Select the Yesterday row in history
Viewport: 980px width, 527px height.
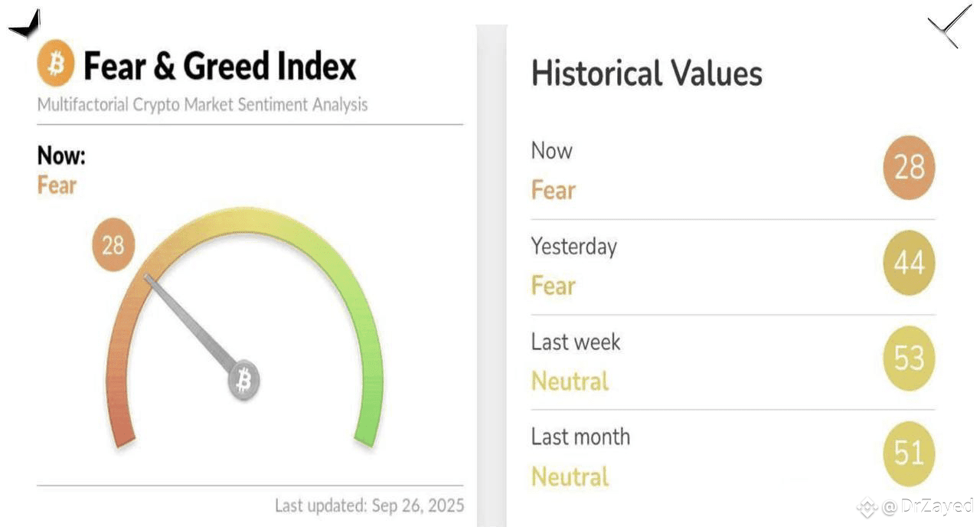tap(733, 266)
